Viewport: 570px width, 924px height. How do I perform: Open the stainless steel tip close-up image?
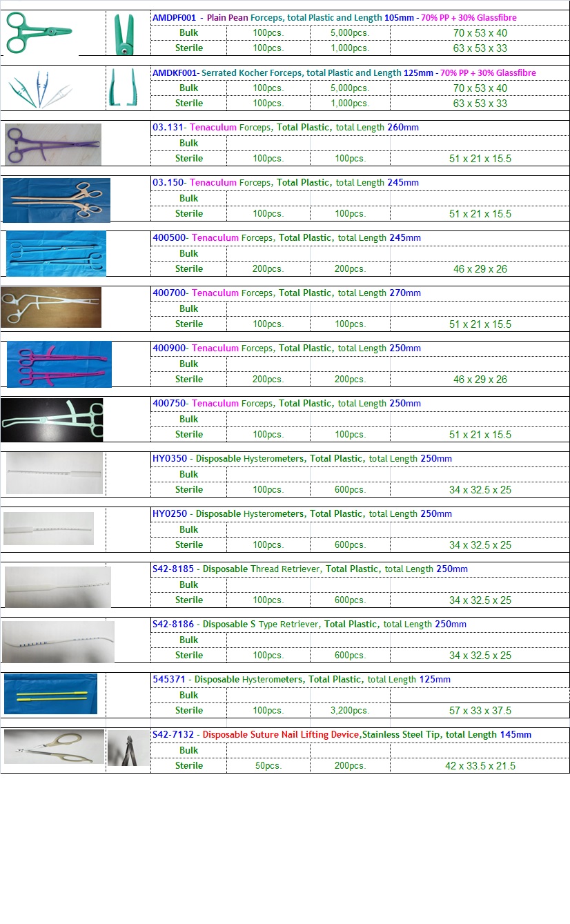(128, 748)
